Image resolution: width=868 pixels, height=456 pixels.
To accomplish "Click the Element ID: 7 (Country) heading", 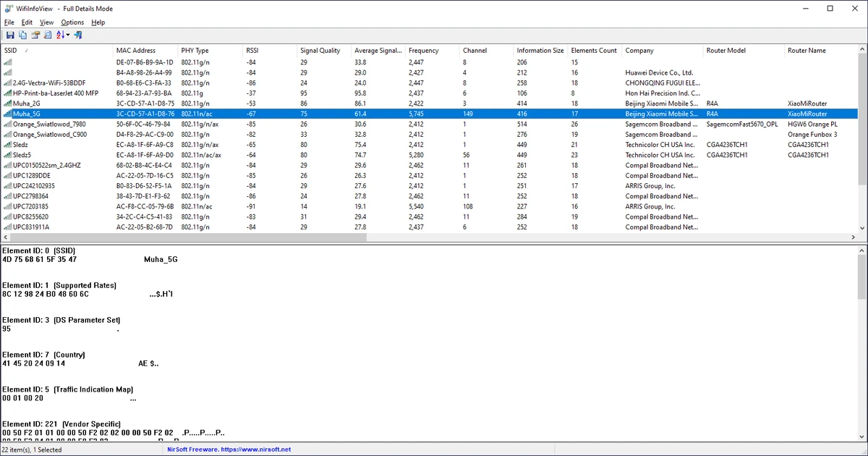I will [44, 355].
